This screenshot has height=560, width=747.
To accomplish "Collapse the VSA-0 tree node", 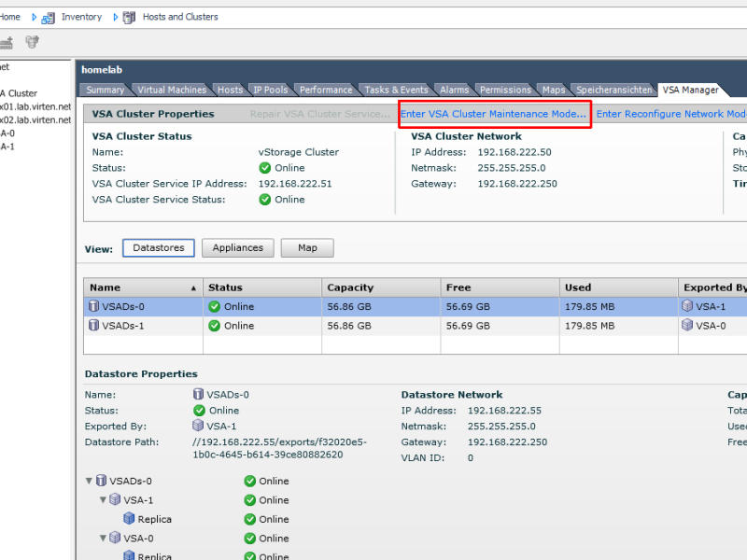I will (x=103, y=539).
